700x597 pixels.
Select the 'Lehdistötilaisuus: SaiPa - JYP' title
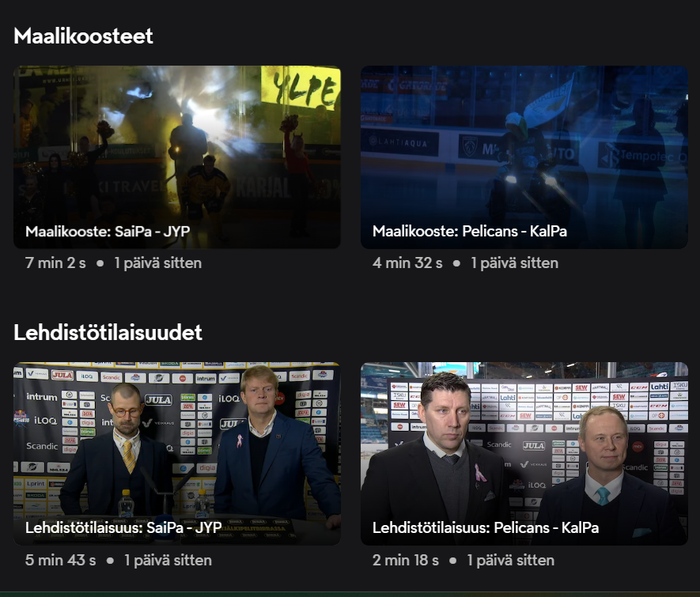[123, 527]
